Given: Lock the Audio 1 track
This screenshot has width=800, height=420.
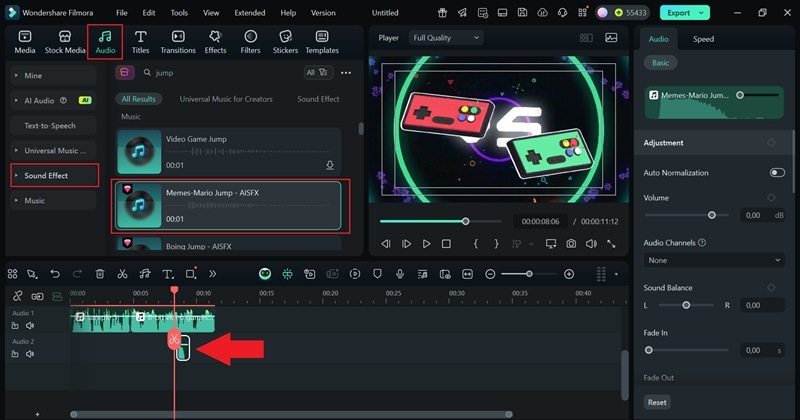Looking at the screenshot, I should point(15,326).
